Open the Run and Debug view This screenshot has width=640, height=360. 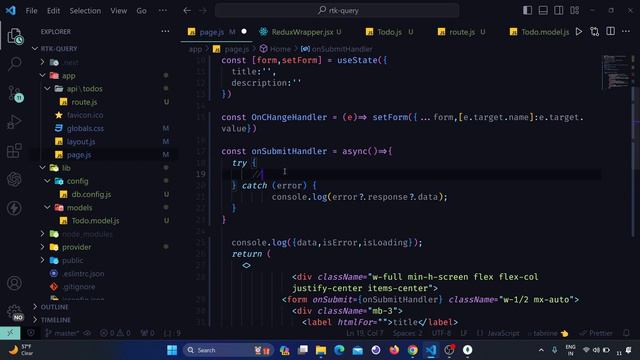(15, 122)
